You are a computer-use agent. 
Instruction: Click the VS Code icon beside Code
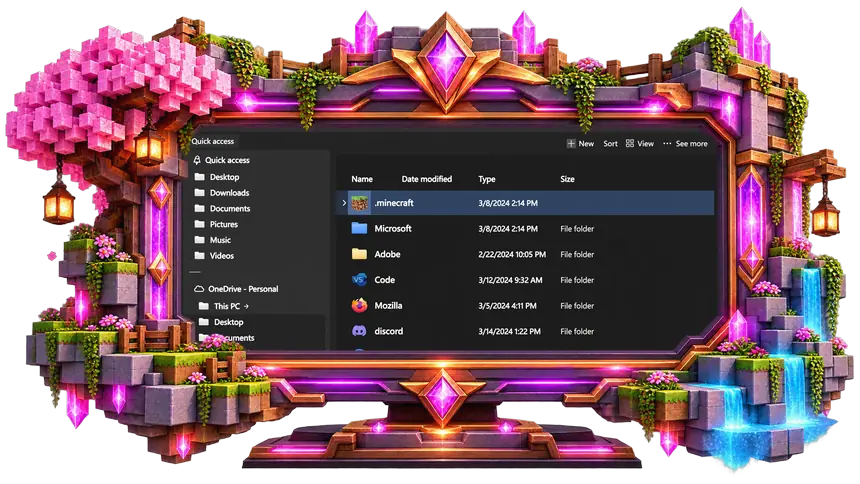click(359, 280)
